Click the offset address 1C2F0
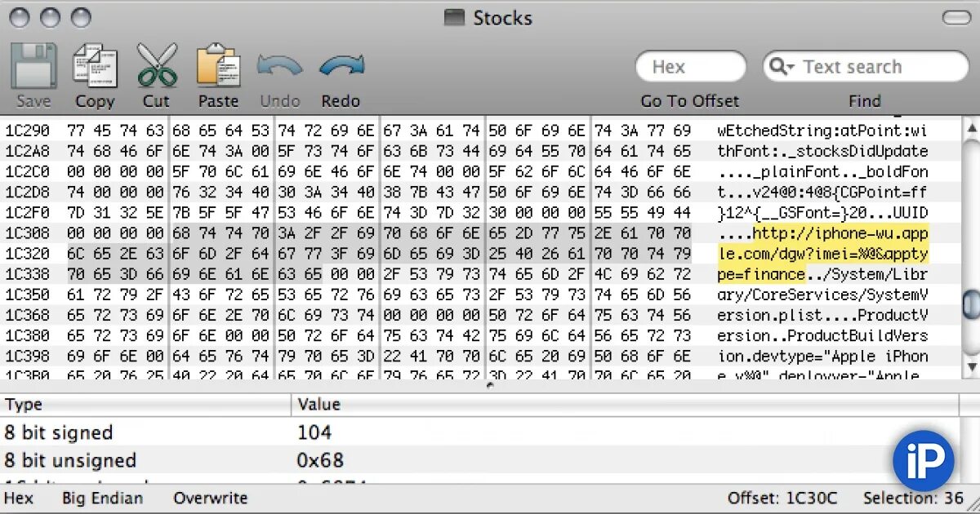 point(27,212)
